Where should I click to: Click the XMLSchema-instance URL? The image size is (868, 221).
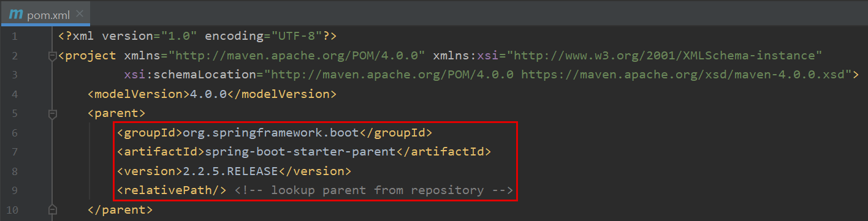[x=664, y=56]
